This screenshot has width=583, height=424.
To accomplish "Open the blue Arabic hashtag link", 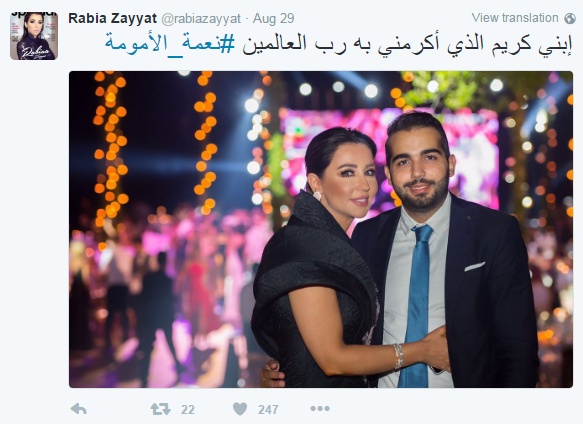I will 170,44.
